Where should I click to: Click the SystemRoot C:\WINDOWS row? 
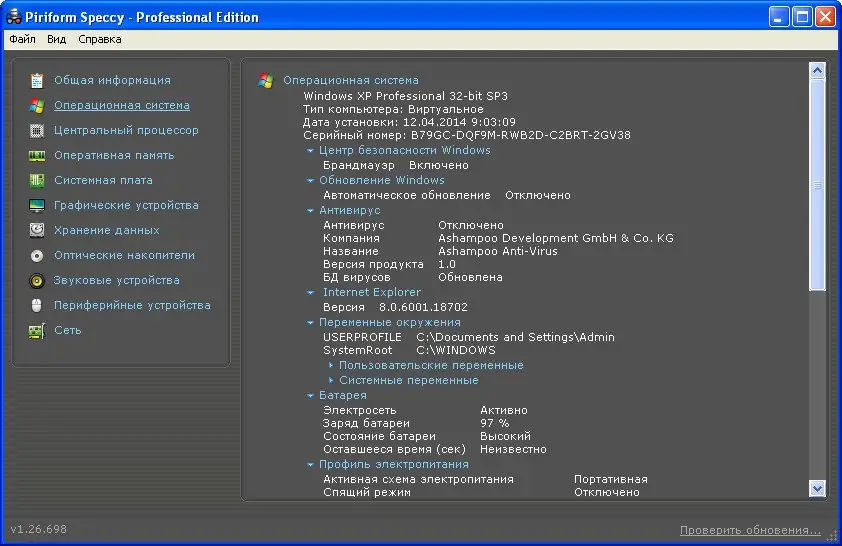409,350
